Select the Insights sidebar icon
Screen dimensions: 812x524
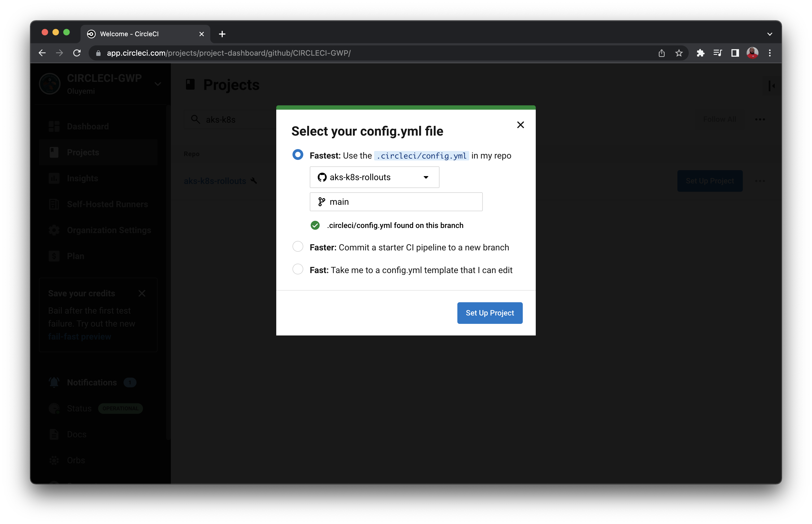[x=55, y=178]
